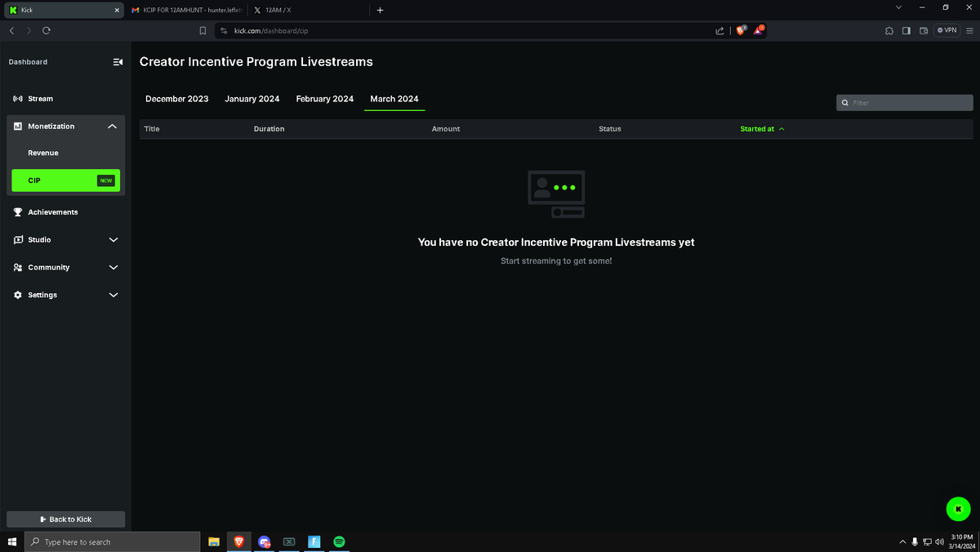Open the Brave Rewards triangle icon

(759, 30)
